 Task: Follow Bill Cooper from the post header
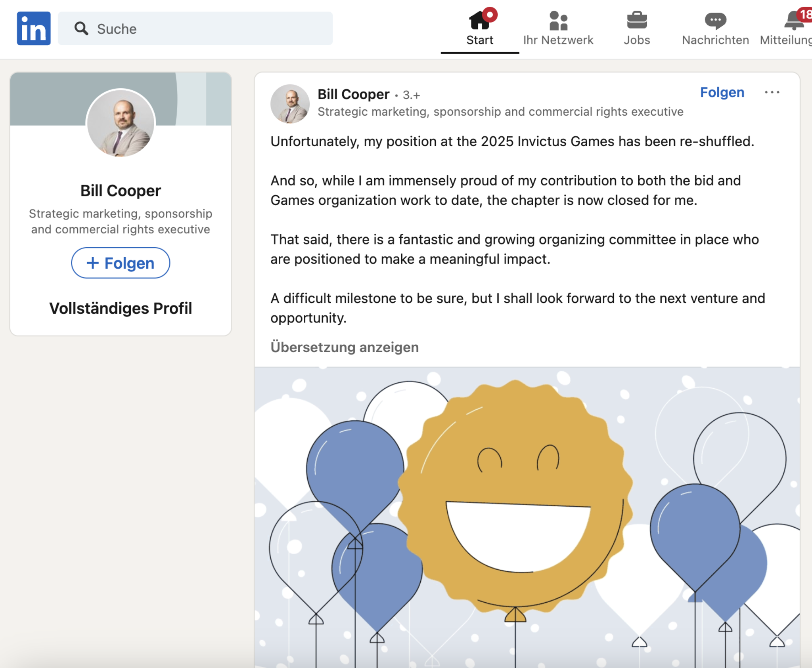pos(722,92)
